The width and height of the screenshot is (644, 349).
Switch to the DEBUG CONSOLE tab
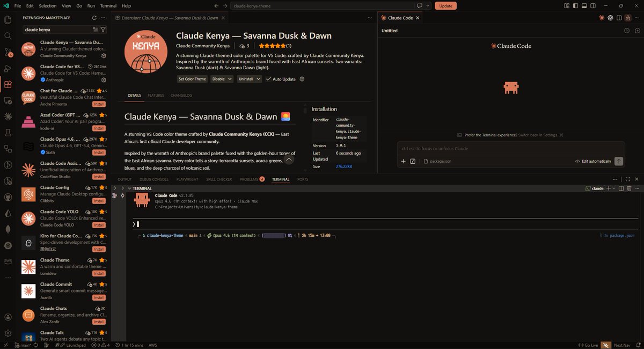click(153, 179)
